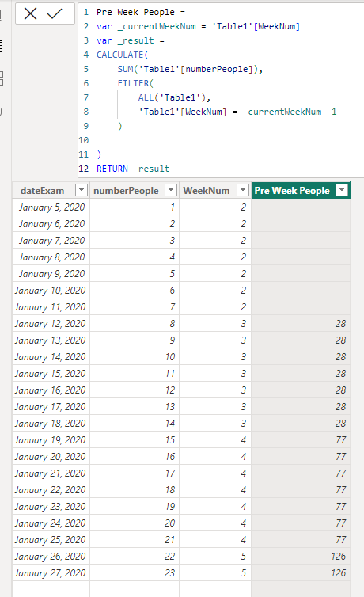Viewport: 364px width, 597px height.
Task: Select the January 10, 2020 date cell
Action: [51, 291]
